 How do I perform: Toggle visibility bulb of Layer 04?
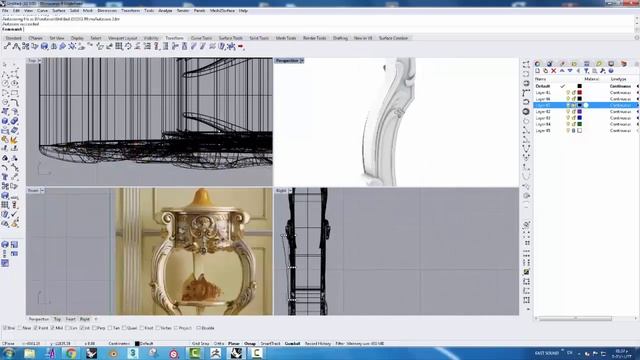568,124
